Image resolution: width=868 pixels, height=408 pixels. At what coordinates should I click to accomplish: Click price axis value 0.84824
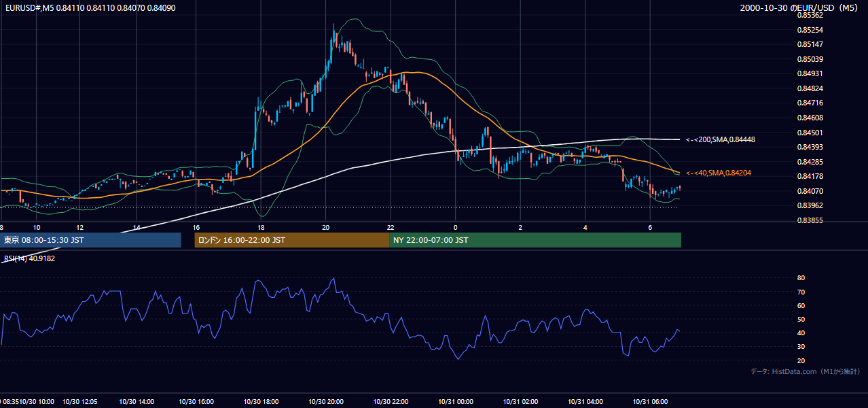(x=810, y=88)
